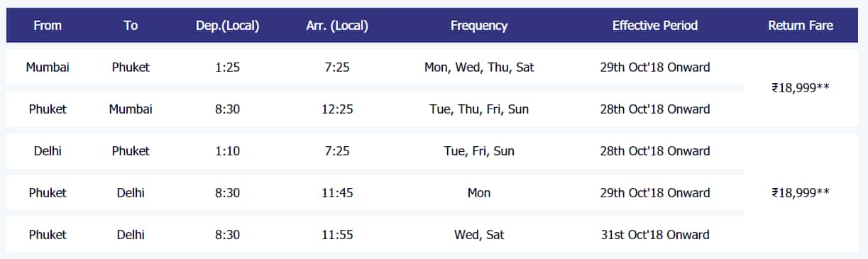This screenshot has height=259, width=868.
Task: Select the Dep.(Local) column header
Action: pyautogui.click(x=228, y=26)
